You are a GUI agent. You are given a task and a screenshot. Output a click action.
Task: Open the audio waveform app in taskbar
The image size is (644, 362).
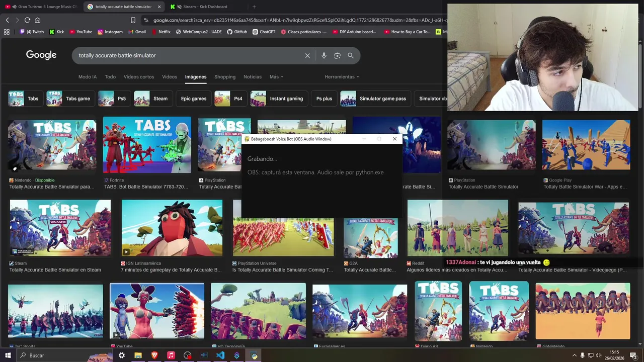click(x=204, y=355)
